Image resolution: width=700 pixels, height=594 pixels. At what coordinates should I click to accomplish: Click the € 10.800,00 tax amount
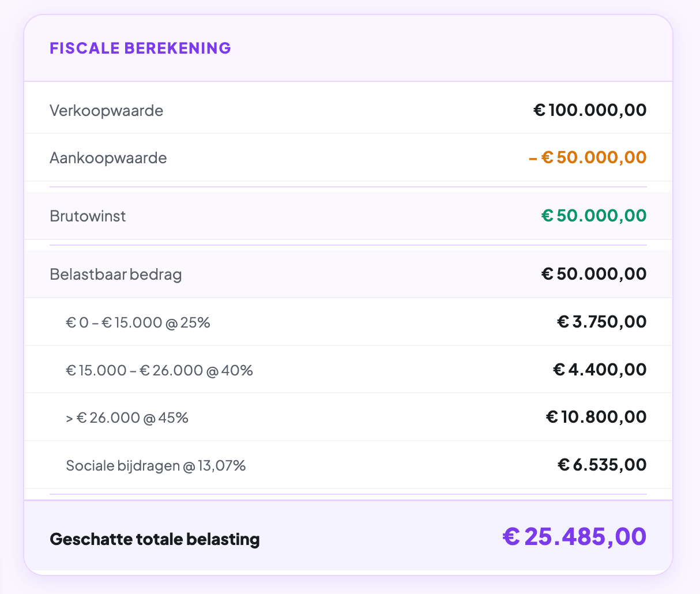[x=596, y=417]
